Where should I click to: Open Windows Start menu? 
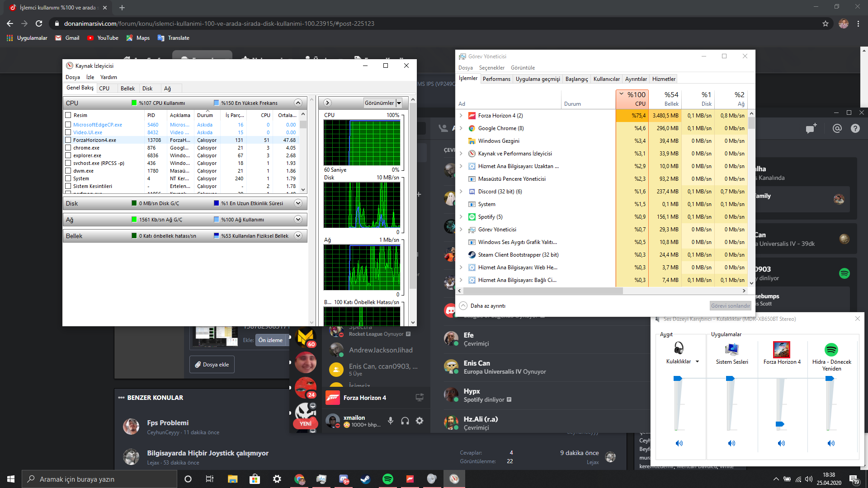click(x=11, y=479)
